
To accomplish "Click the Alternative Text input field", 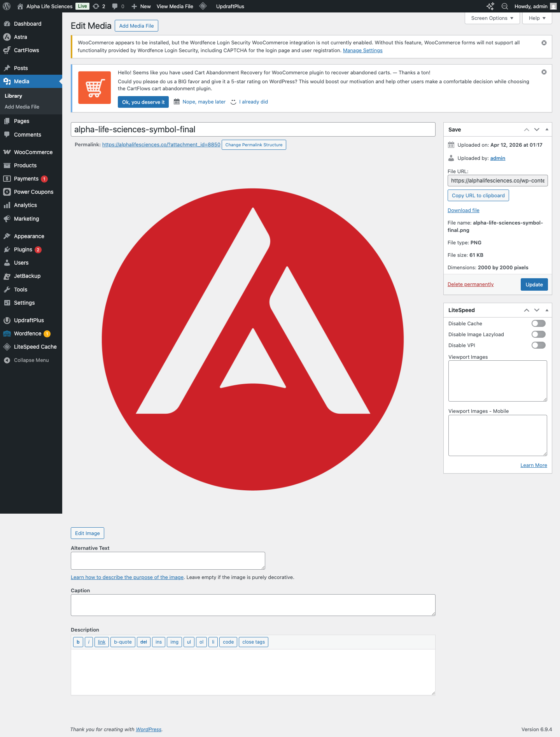I will tap(168, 561).
